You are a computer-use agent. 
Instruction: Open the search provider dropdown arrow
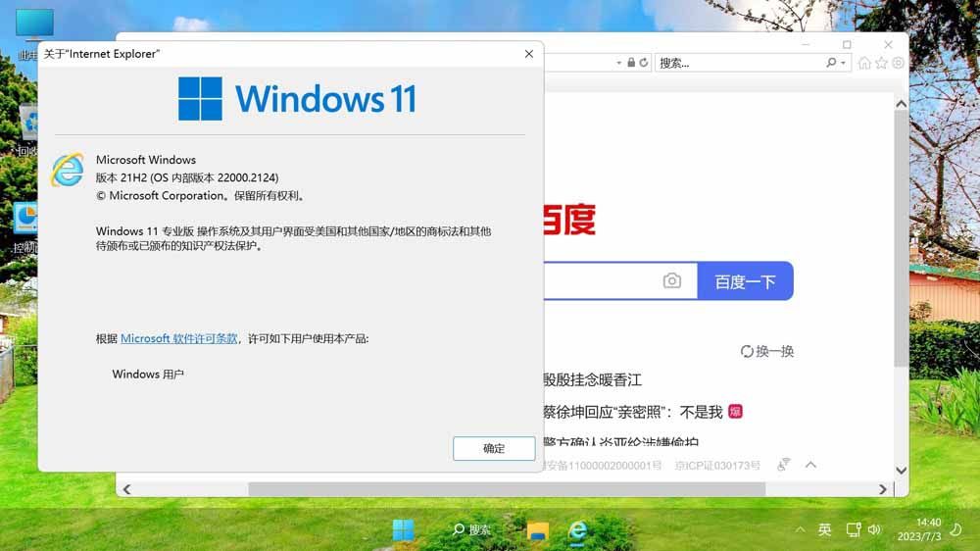pyautogui.click(x=843, y=63)
